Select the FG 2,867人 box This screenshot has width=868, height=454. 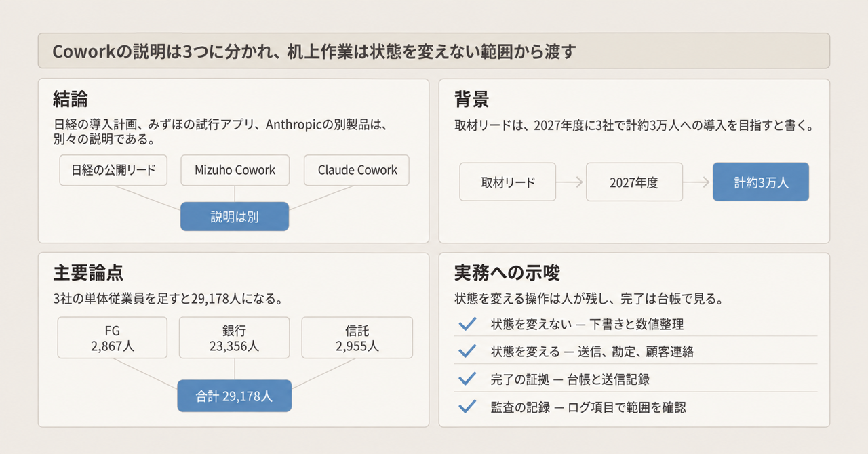click(113, 337)
